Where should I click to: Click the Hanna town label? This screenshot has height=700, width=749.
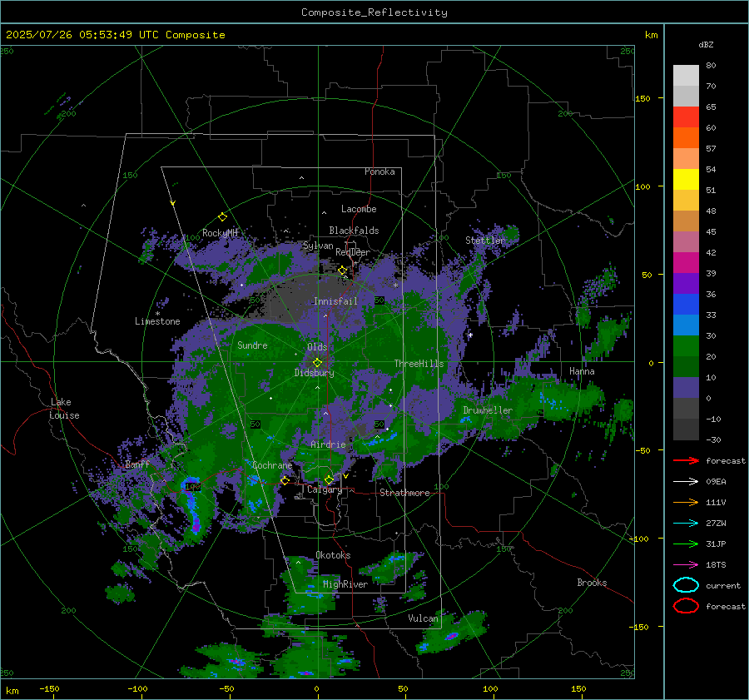[582, 371]
